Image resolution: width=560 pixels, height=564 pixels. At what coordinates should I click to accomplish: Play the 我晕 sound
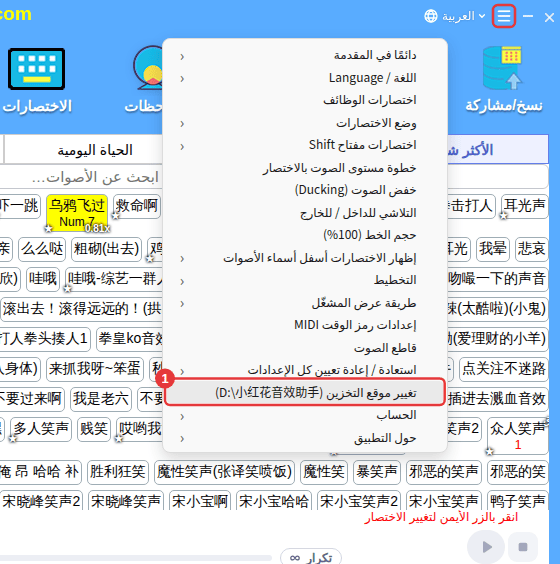click(x=493, y=249)
